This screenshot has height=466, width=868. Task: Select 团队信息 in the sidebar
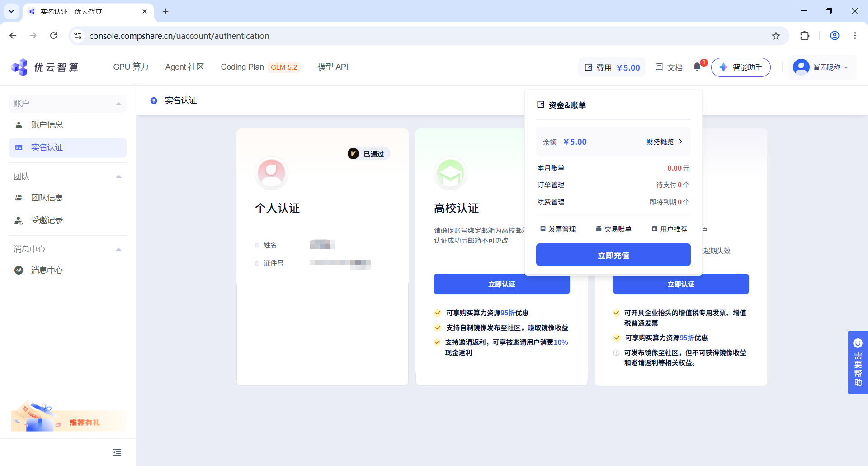68,198
